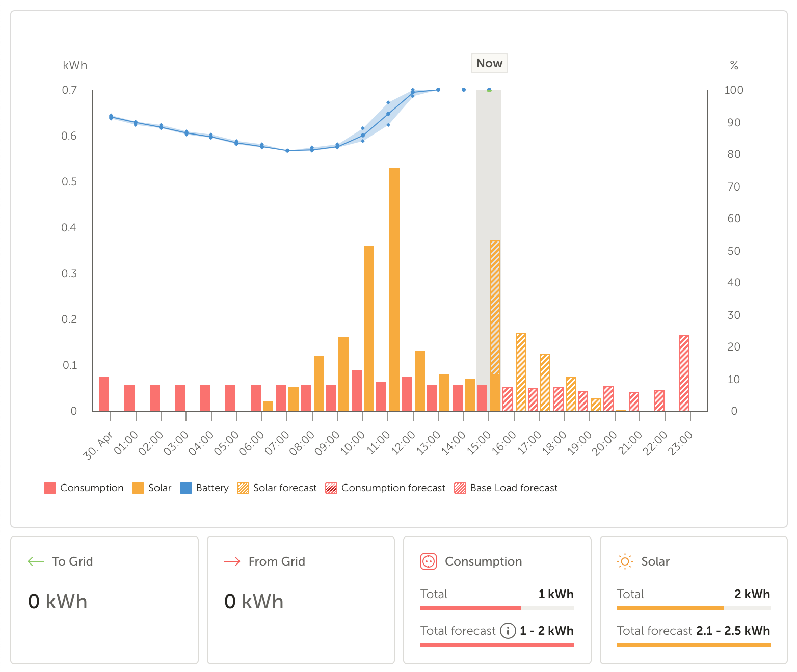Click the red From Grid arrow icon
The width and height of the screenshot is (797, 672).
(232, 561)
